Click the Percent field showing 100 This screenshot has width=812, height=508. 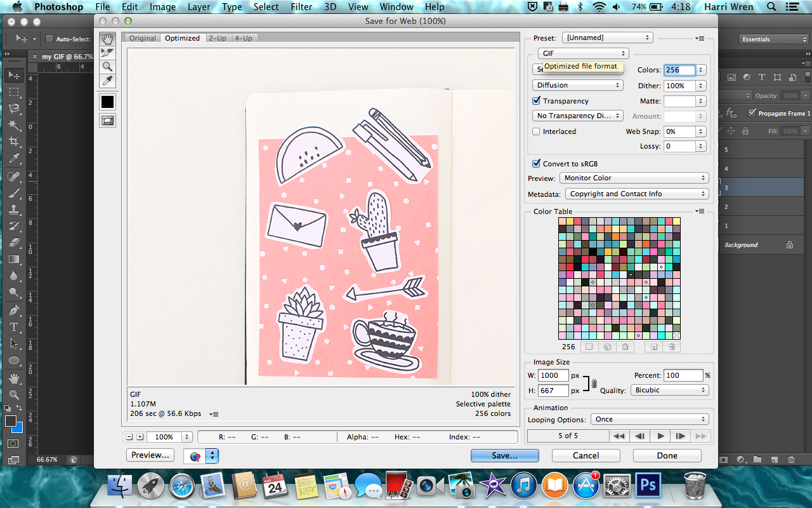pos(683,375)
